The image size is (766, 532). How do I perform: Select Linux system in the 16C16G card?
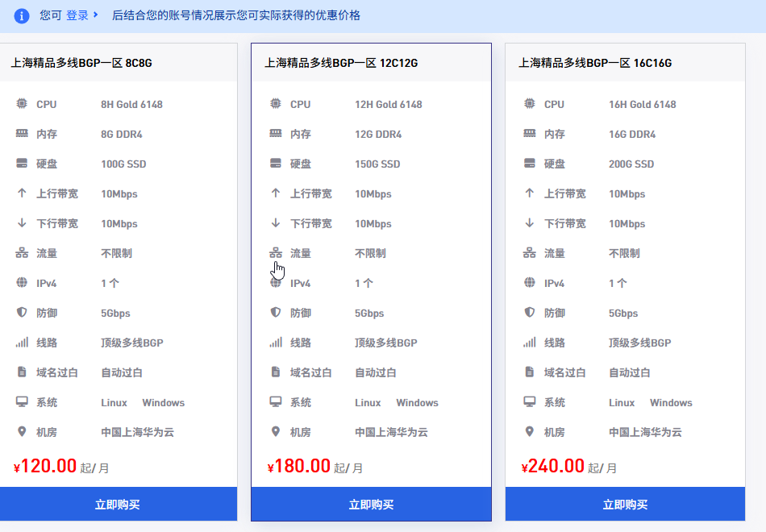pos(622,402)
